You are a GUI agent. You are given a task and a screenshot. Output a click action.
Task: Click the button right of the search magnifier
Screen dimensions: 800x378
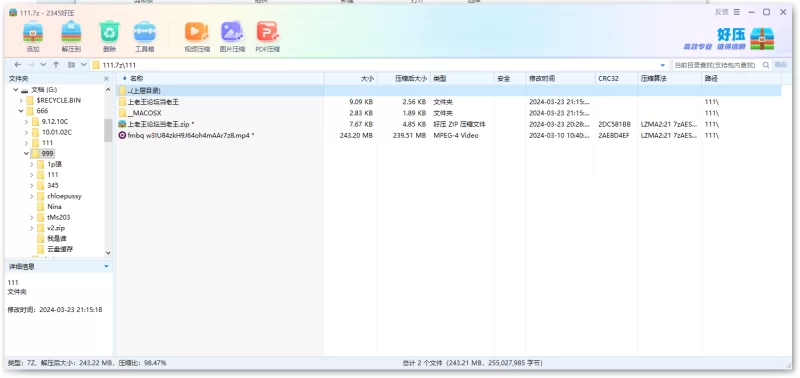click(781, 65)
